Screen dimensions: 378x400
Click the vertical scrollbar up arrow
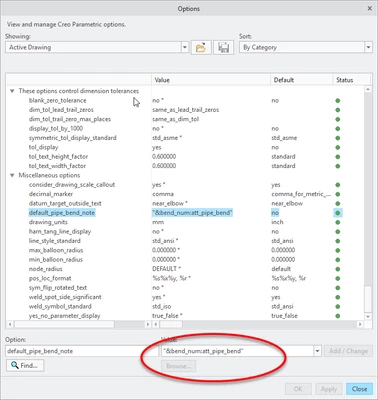pos(368,89)
